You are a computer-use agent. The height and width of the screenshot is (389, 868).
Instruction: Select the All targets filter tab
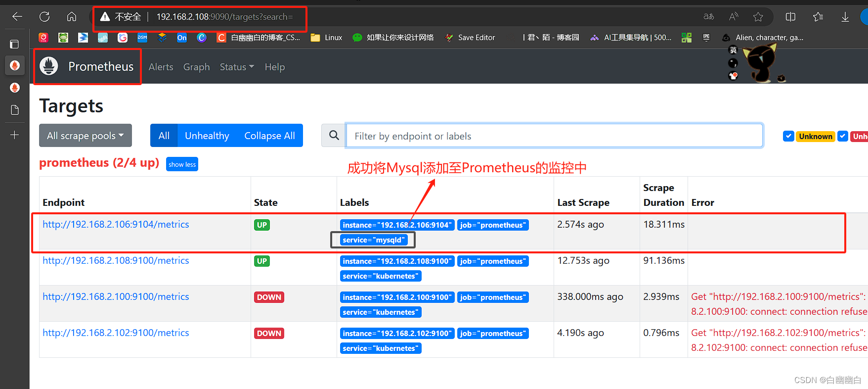coord(164,136)
